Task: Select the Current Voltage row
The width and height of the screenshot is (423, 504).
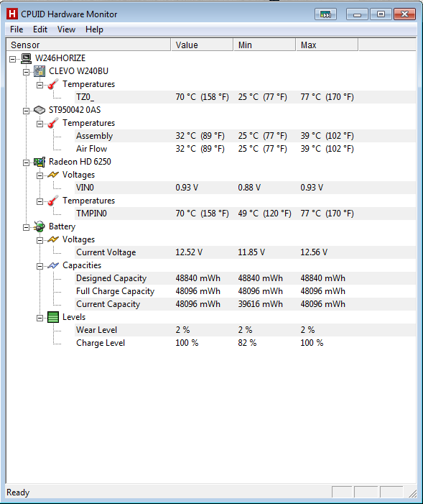Action: 246,252
